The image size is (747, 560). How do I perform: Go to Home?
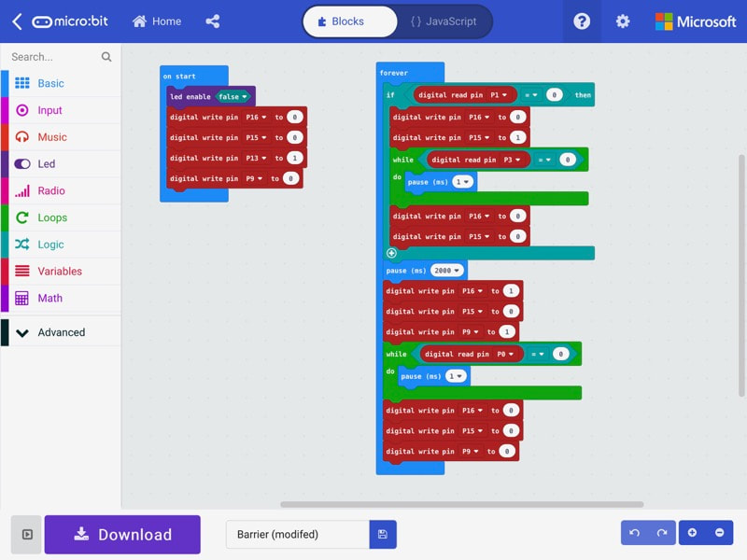pos(157,21)
